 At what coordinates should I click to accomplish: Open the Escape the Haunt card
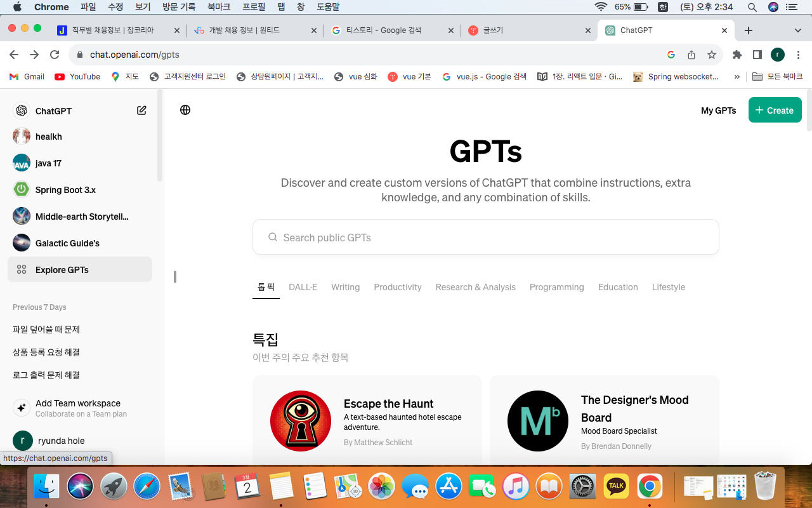click(367, 420)
